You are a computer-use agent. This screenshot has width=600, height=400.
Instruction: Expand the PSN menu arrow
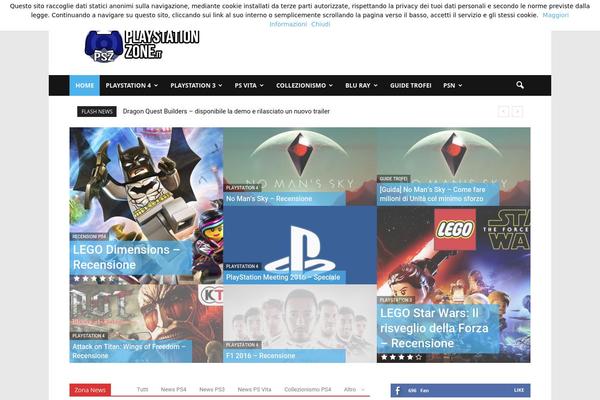(460, 85)
